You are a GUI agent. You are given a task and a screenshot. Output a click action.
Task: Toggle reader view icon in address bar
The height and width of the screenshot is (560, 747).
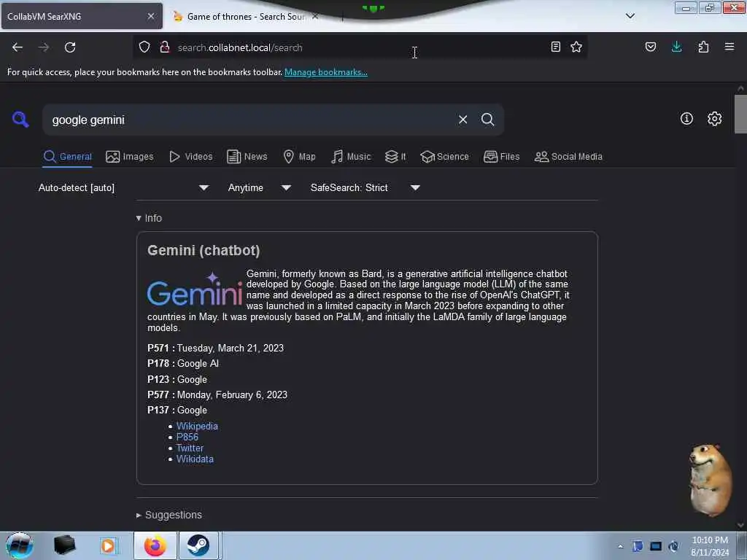click(x=555, y=47)
